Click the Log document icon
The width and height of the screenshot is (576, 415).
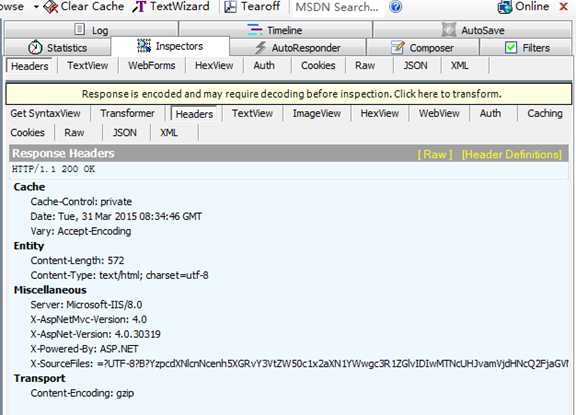pyautogui.click(x=79, y=29)
